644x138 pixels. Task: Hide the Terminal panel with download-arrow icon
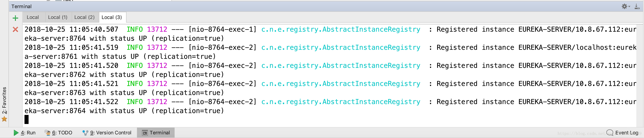click(x=637, y=7)
